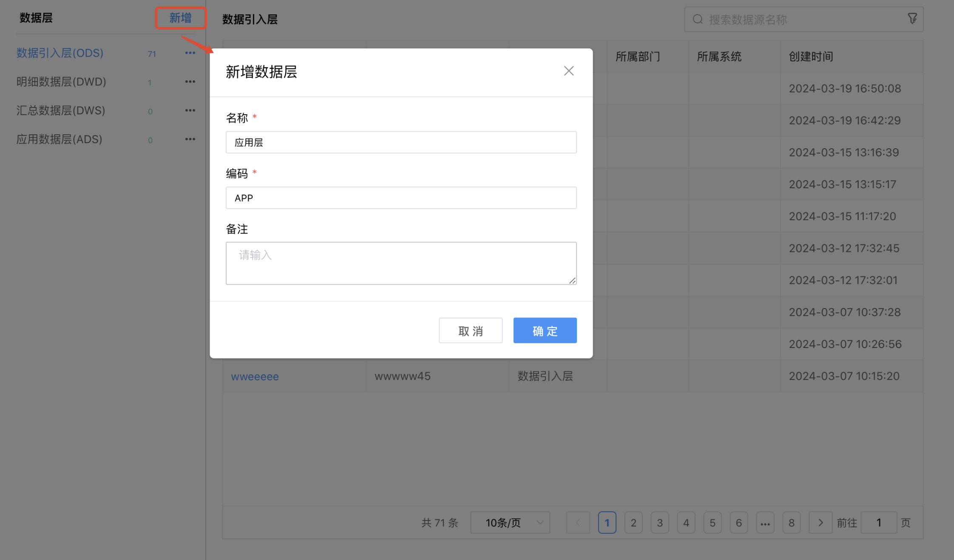Expand the 10条/页 page size dropdown
Image resolution: width=954 pixels, height=560 pixels.
[x=510, y=523]
